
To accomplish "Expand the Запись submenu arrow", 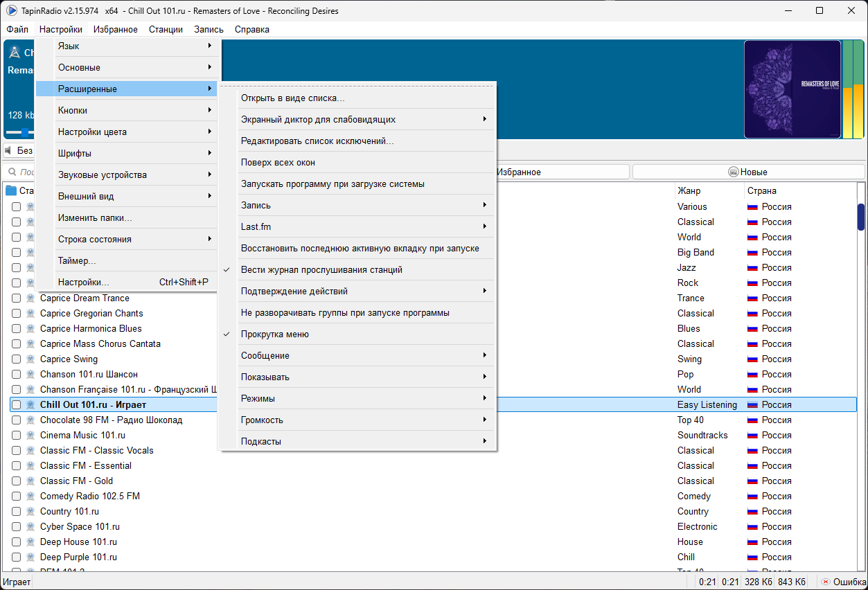I will click(485, 205).
